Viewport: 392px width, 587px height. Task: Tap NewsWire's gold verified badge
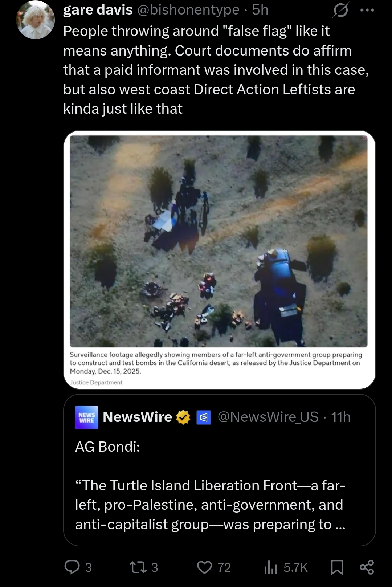point(183,417)
